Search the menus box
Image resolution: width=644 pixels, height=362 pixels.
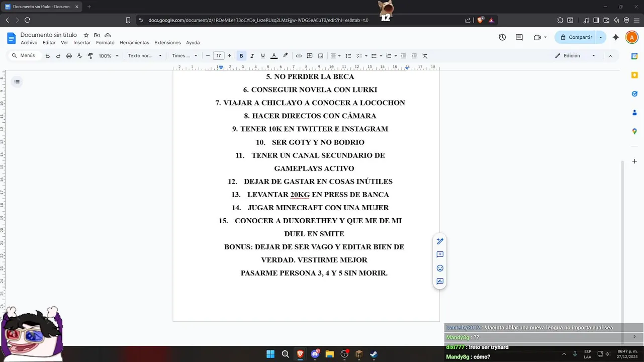[x=24, y=56]
